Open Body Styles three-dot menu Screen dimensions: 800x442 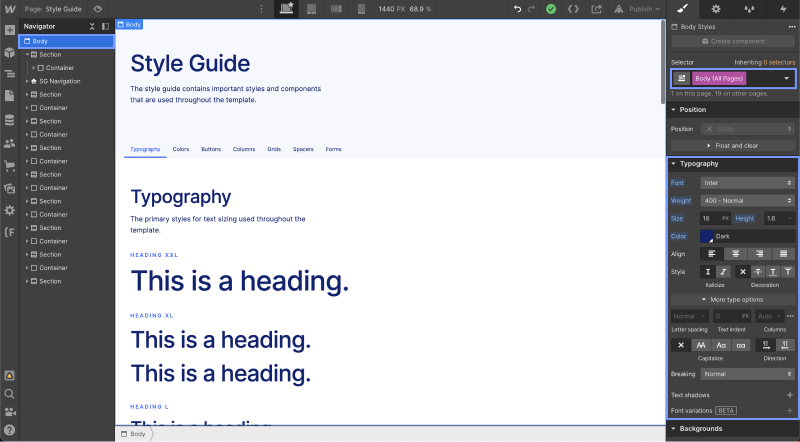click(x=791, y=27)
